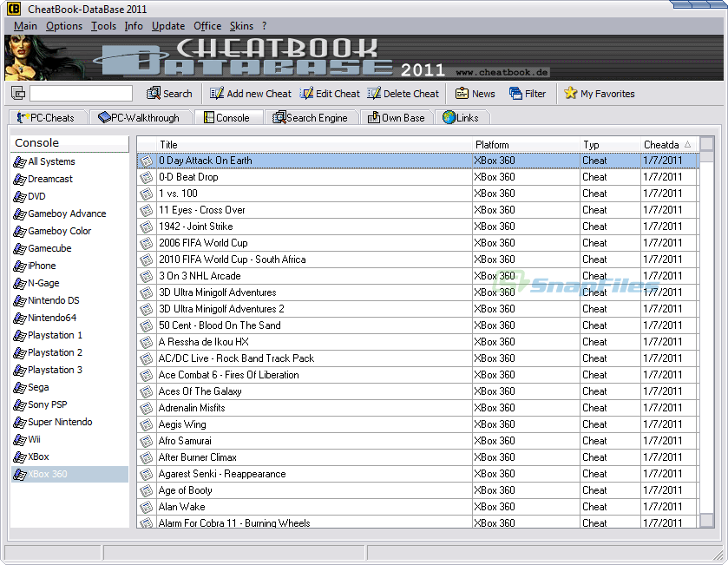The width and height of the screenshot is (728, 565).
Task: Switch to the PC-Cheats tab
Action: pyautogui.click(x=49, y=117)
